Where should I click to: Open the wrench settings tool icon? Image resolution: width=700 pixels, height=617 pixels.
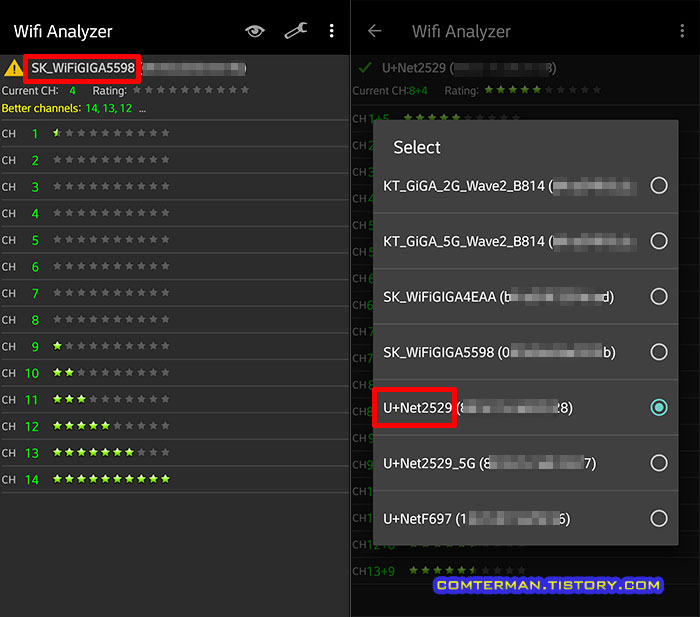coord(296,31)
